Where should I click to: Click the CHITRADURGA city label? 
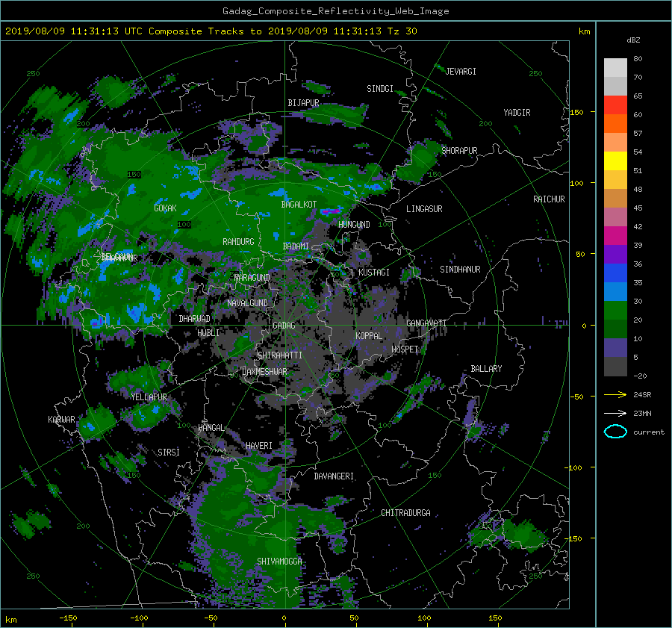(405, 513)
